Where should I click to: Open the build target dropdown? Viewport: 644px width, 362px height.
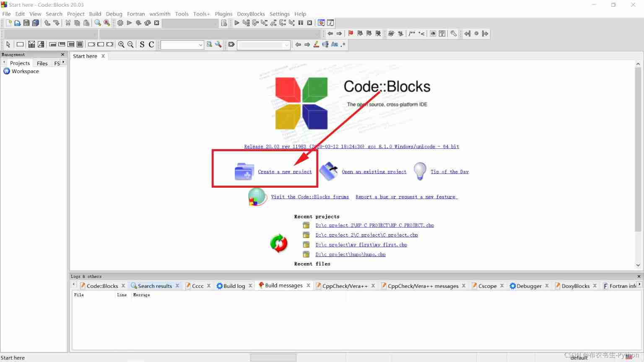tap(190, 23)
